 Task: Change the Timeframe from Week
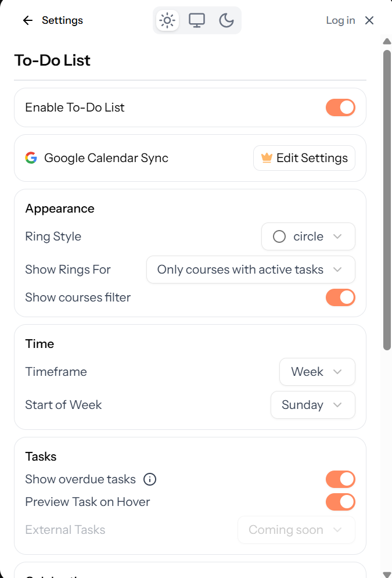click(317, 372)
